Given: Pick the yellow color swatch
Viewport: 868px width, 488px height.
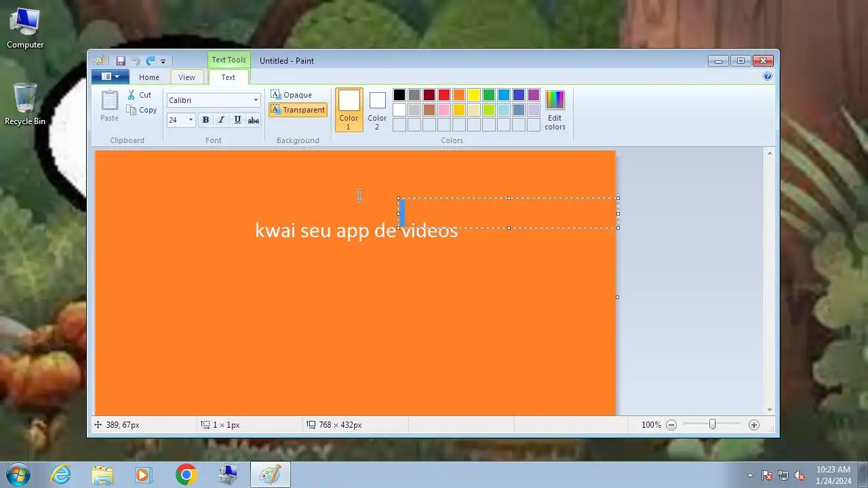Looking at the screenshot, I should pyautogui.click(x=474, y=95).
